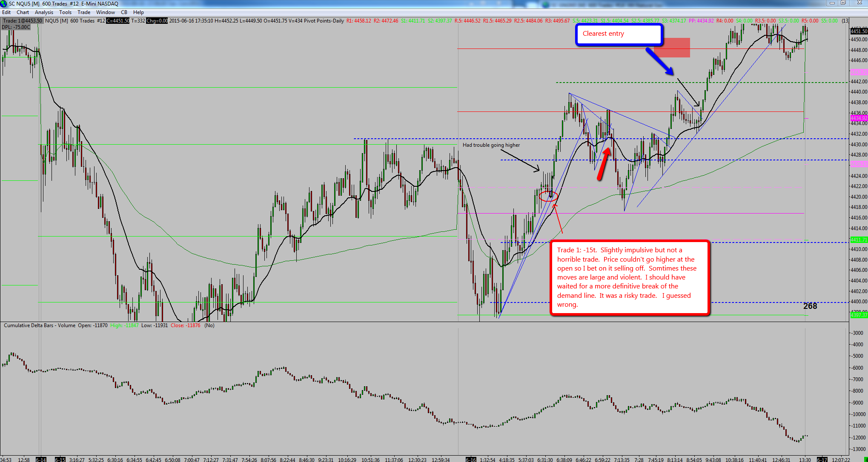Click the '4420.00' price scale value
Viewport: 868px width, 462px height.
click(859, 197)
